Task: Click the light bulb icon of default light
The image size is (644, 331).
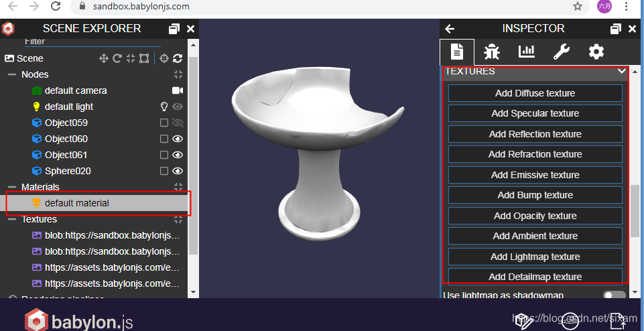Action: click(164, 107)
